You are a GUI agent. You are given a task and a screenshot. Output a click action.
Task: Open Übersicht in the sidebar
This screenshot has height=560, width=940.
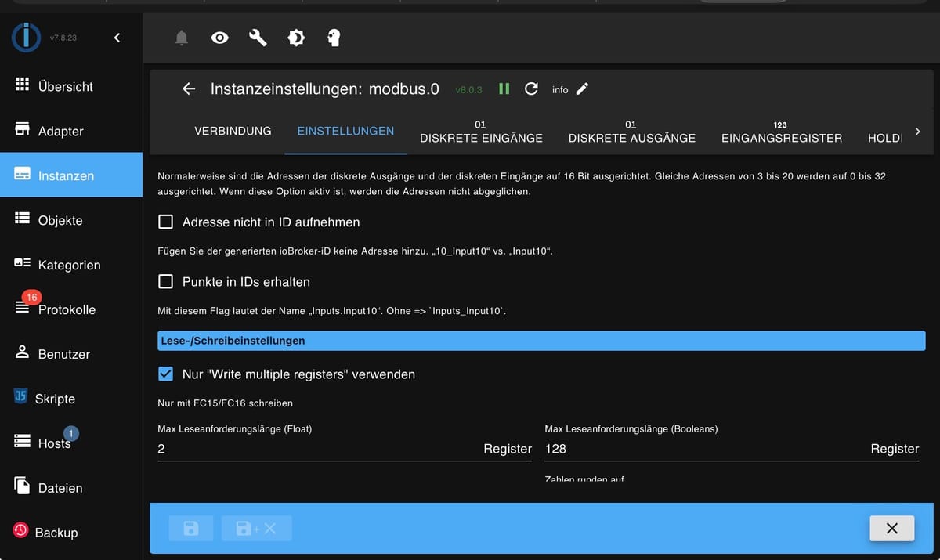71,86
